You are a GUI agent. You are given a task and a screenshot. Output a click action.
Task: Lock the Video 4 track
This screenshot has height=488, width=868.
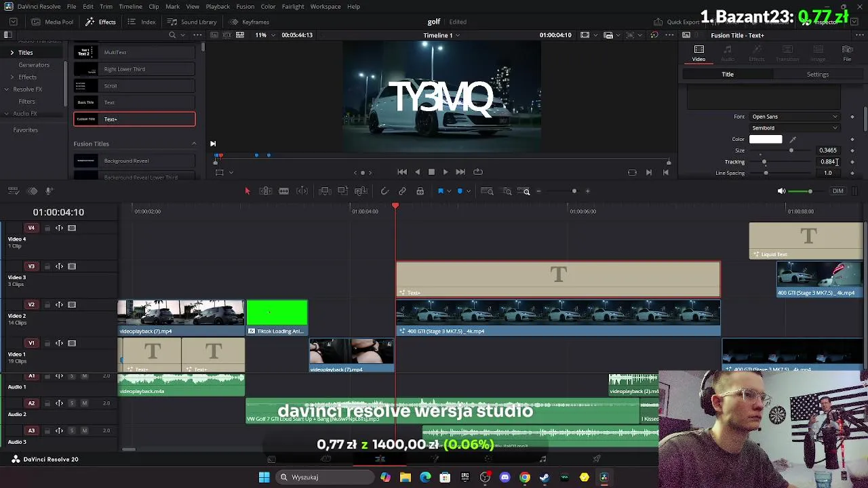(x=47, y=228)
